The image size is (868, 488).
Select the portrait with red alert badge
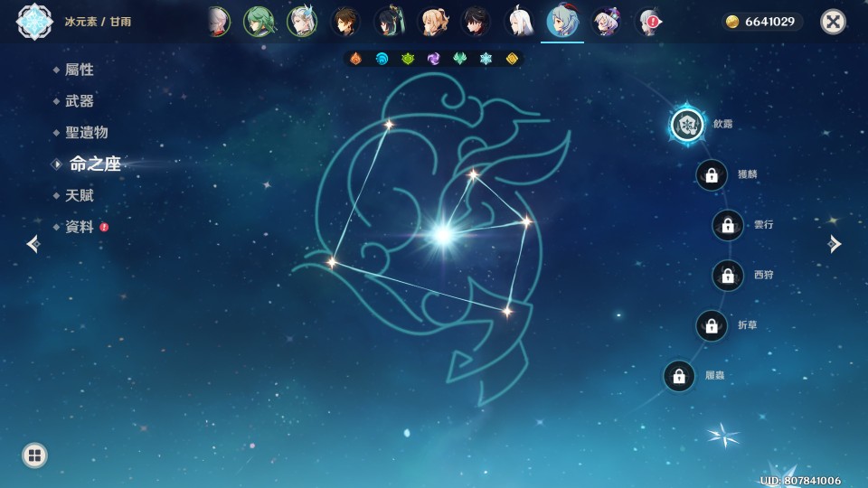(647, 22)
